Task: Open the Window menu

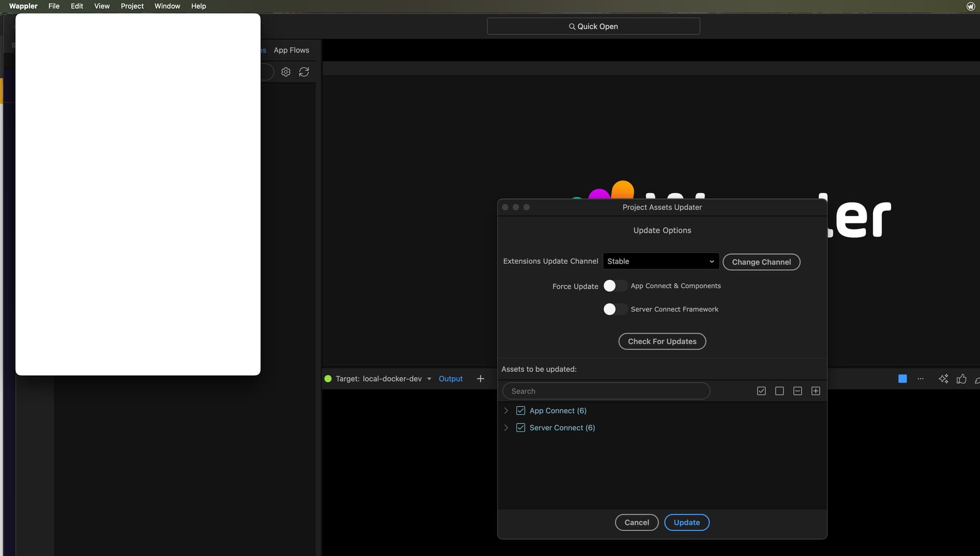Action: pyautogui.click(x=167, y=6)
